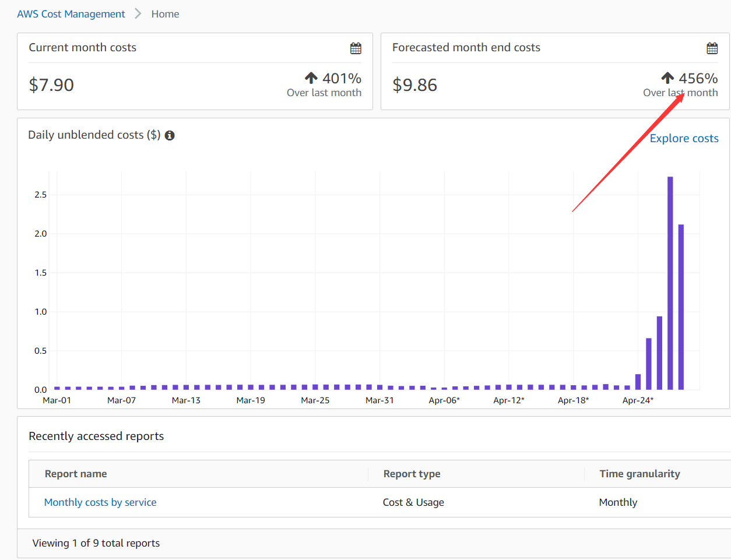This screenshot has height=560, width=731.
Task: Click the Apr-24* axis label
Action: pyautogui.click(x=638, y=400)
